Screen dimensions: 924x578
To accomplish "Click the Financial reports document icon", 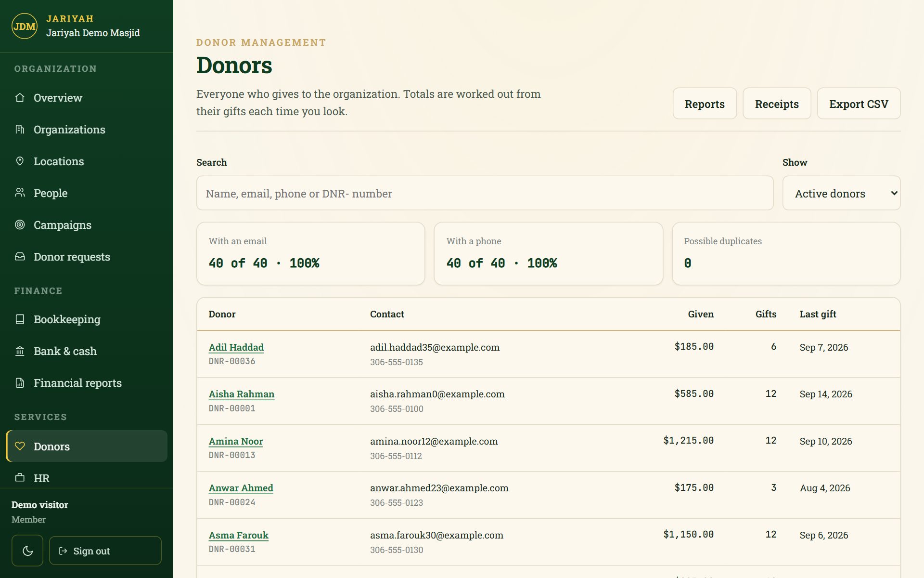I will coord(20,383).
